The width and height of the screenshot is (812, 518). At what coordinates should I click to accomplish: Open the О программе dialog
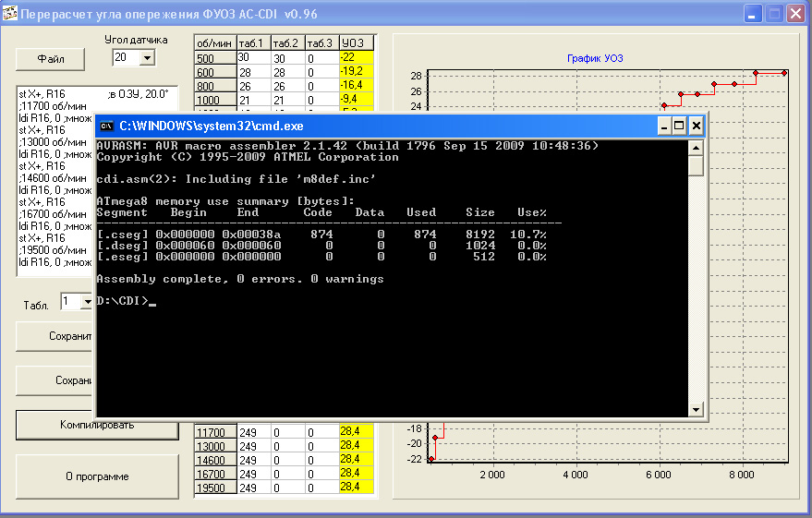(x=97, y=476)
